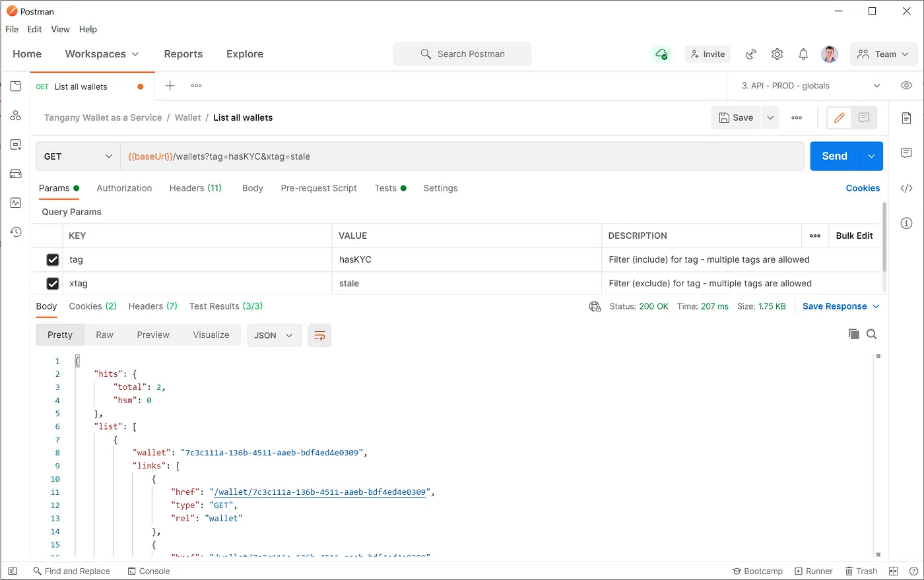
Task: Expand the Save options arrow
Action: coord(770,117)
